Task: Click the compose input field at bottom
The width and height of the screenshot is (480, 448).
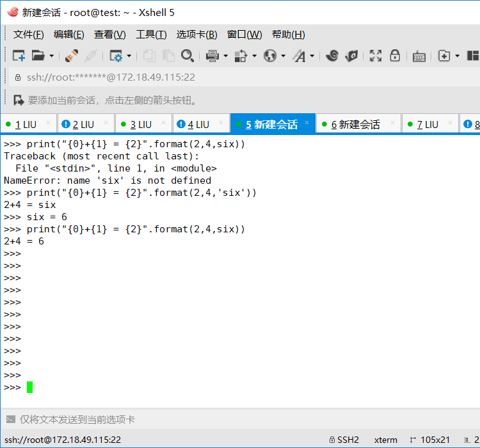Action: 245,419
